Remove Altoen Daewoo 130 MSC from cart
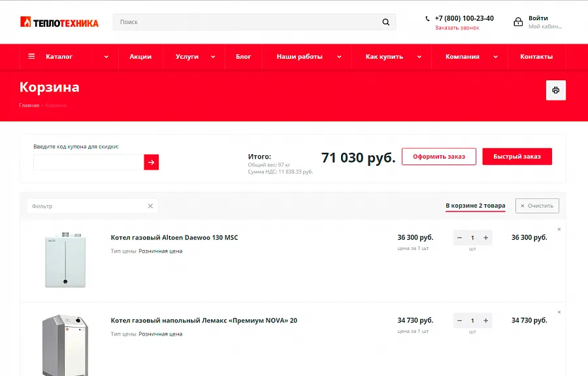This screenshot has height=376, width=588. pyautogui.click(x=559, y=229)
